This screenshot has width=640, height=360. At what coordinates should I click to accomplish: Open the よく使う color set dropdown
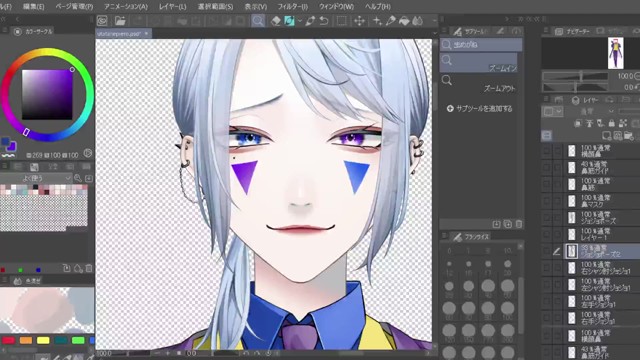click(36, 178)
